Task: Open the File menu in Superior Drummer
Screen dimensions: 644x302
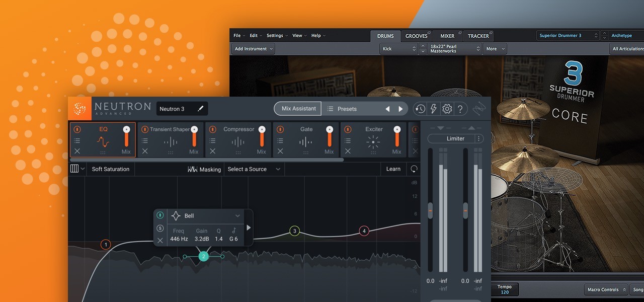Action: pos(239,36)
